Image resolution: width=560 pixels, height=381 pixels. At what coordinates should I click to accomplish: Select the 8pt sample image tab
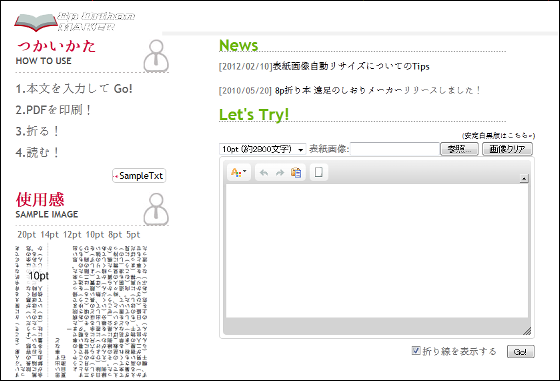coord(115,235)
